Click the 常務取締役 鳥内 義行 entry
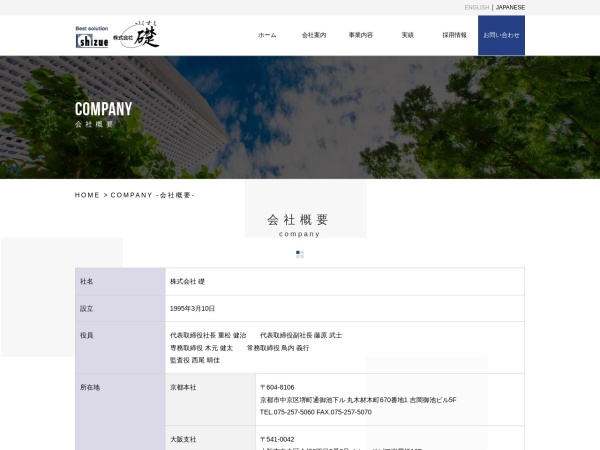Screen dimensions: 600x450 (x=278, y=348)
